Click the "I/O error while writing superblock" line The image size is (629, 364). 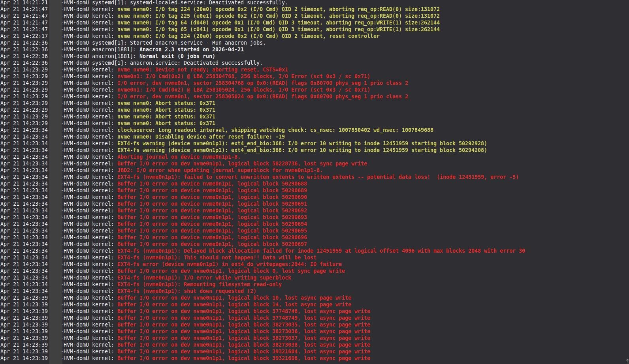tap(204, 278)
